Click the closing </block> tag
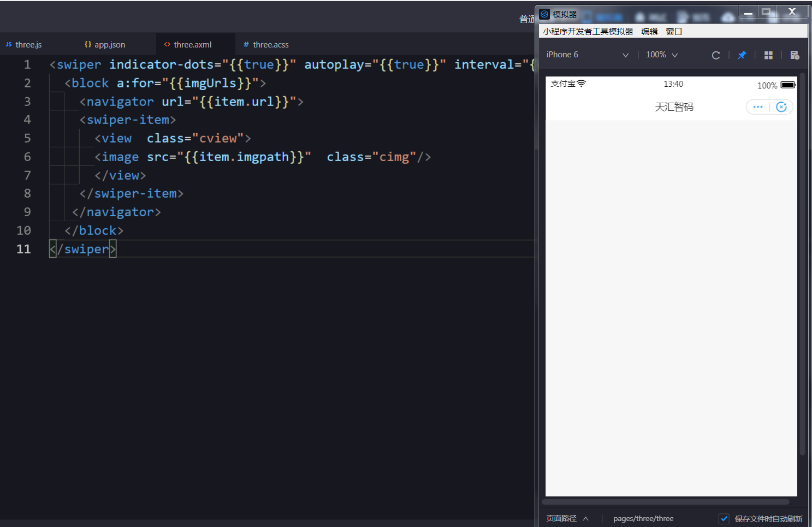Viewport: 812px width, 527px height. [94, 230]
